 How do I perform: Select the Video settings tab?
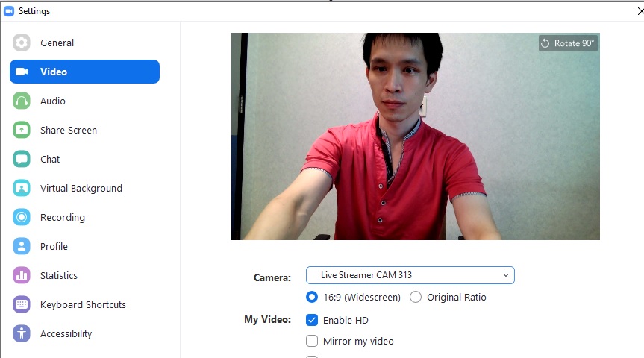pyautogui.click(x=84, y=72)
